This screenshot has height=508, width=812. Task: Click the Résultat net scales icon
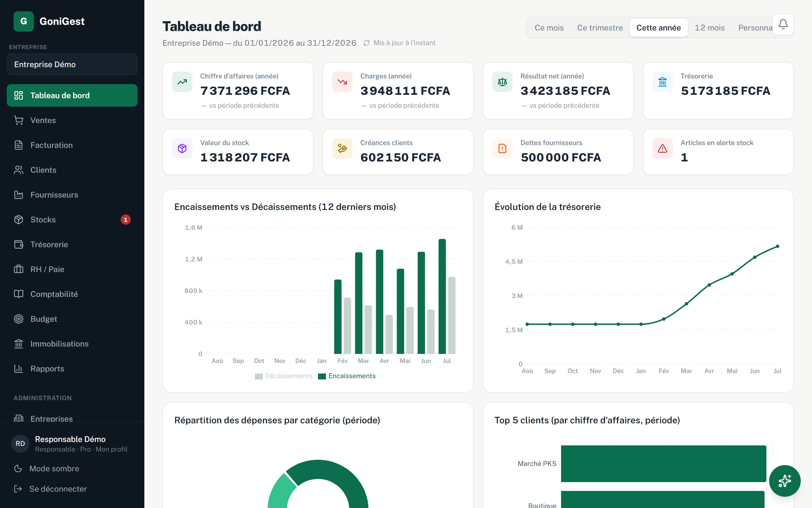(502, 82)
